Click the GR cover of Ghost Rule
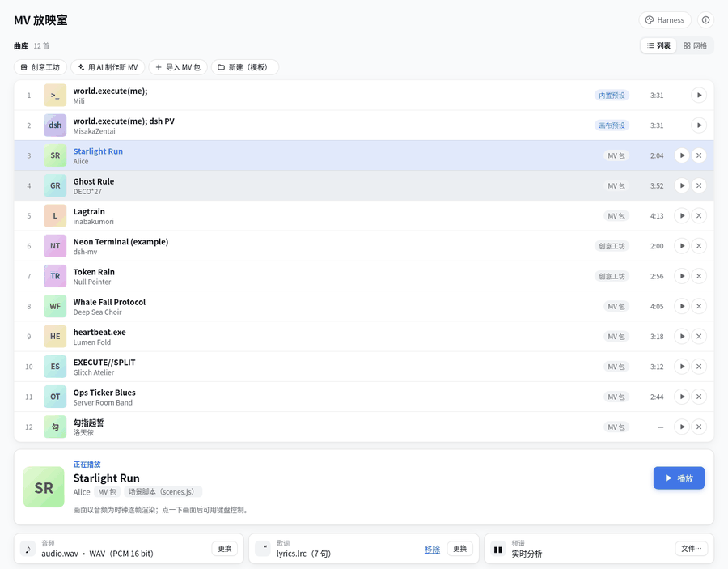 click(55, 186)
